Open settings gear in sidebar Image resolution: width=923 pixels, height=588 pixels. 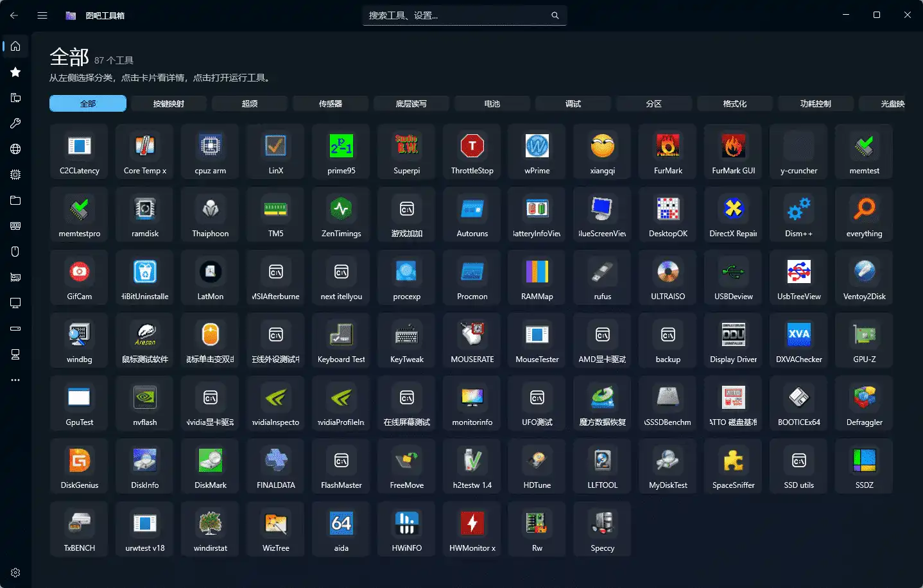click(x=15, y=573)
